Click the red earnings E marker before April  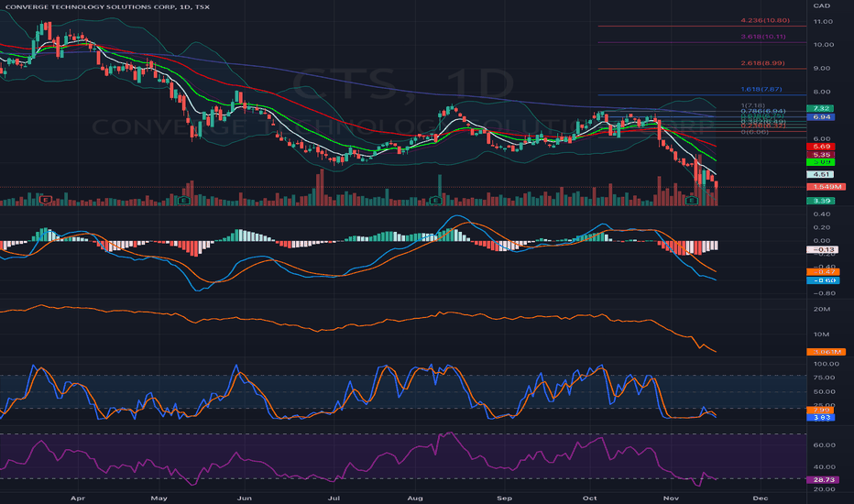click(45, 200)
